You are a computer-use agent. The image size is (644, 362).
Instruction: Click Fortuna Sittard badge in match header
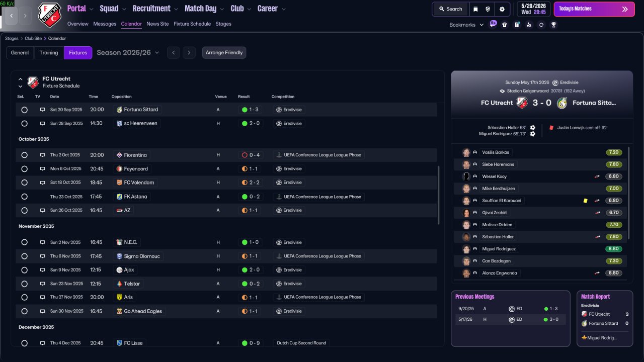(x=562, y=103)
